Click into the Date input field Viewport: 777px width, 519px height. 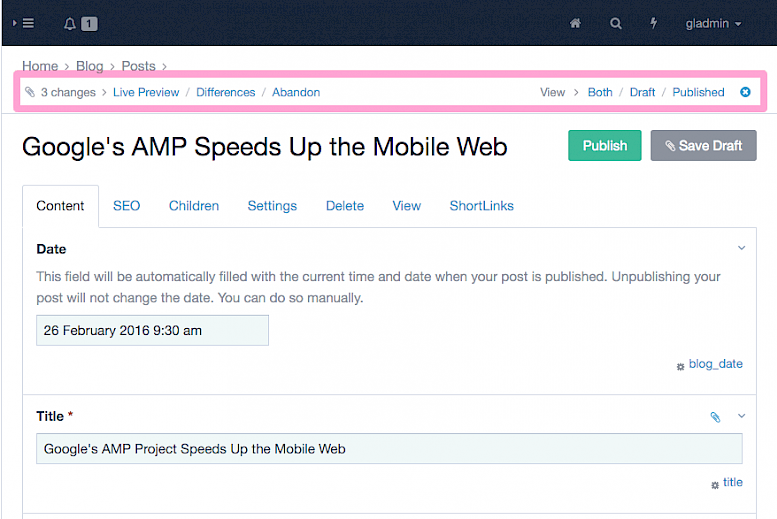[x=152, y=330]
